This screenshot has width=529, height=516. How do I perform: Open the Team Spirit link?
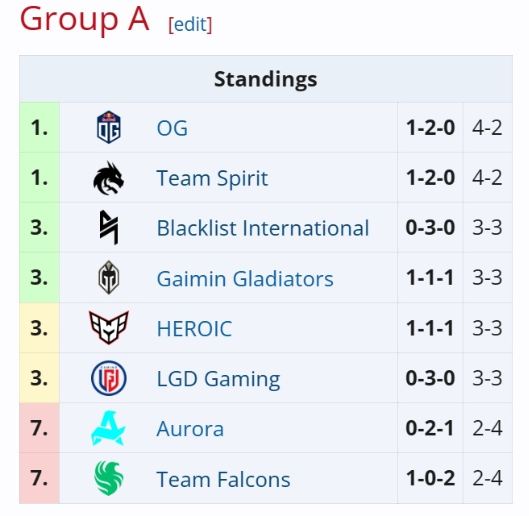(x=212, y=178)
